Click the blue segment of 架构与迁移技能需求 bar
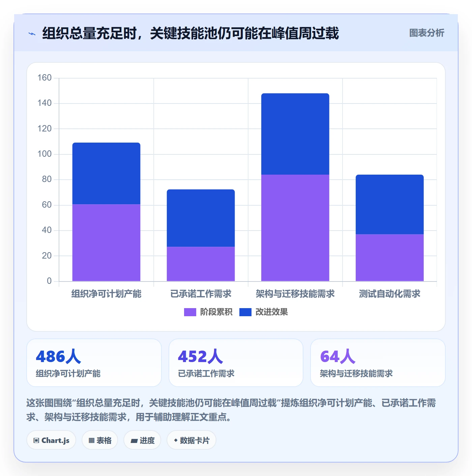 click(x=295, y=134)
